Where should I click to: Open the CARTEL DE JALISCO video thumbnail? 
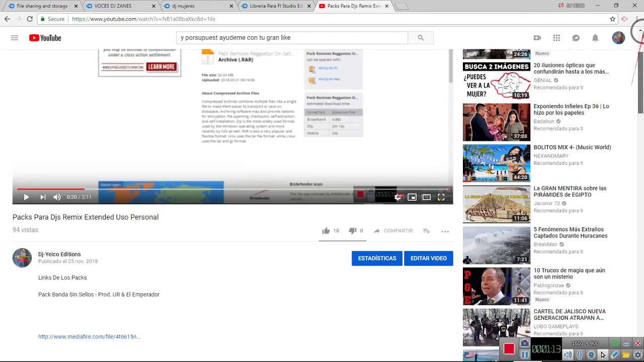(497, 327)
